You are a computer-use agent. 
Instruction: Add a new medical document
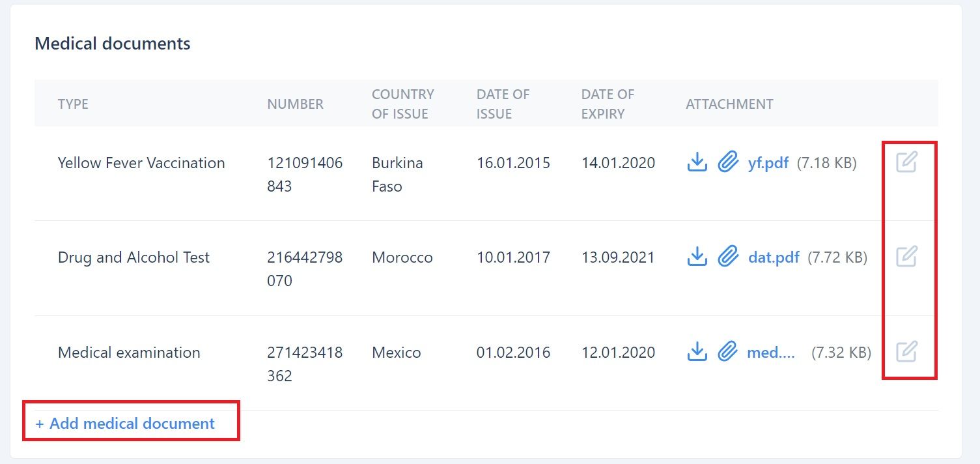pyautogui.click(x=125, y=424)
